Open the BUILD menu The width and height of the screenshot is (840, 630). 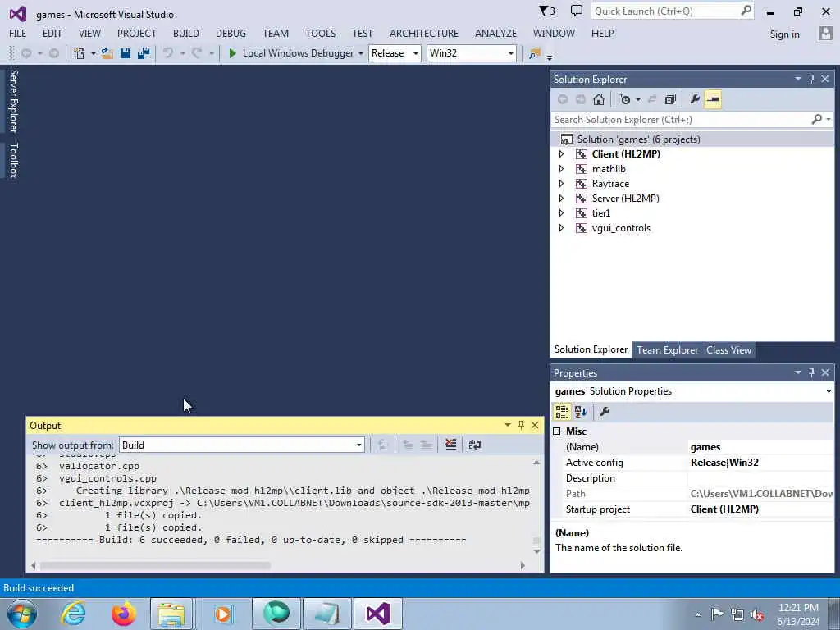coord(186,33)
